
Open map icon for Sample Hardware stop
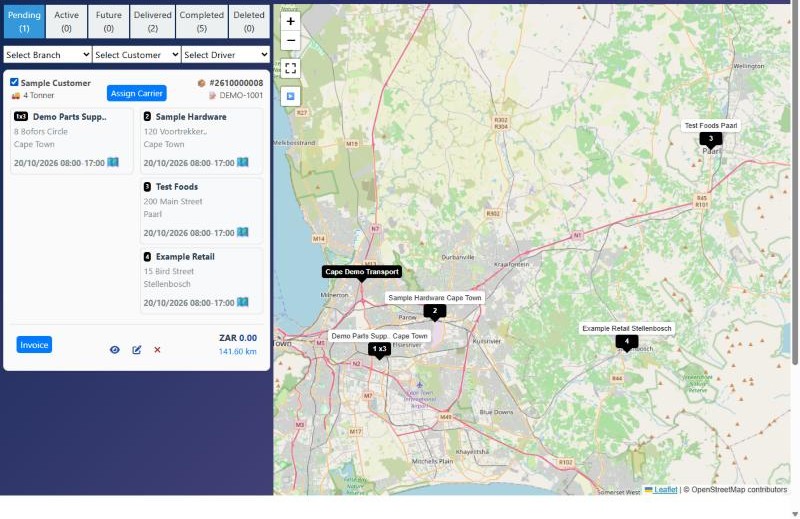[242, 162]
